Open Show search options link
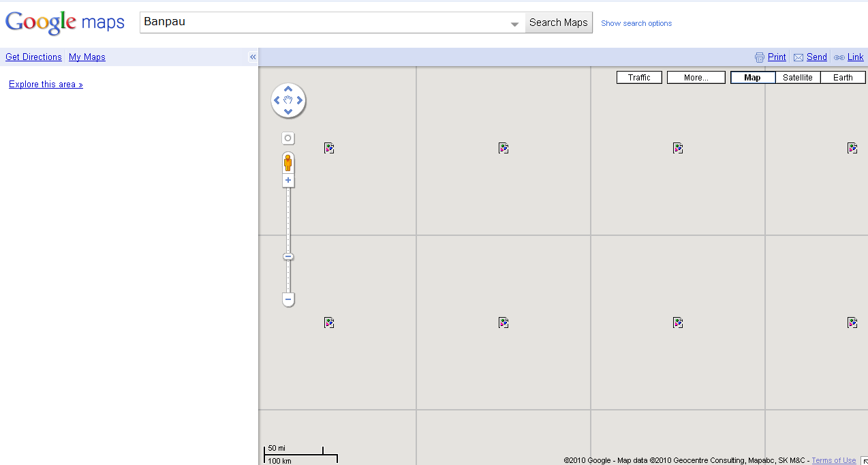 [636, 23]
